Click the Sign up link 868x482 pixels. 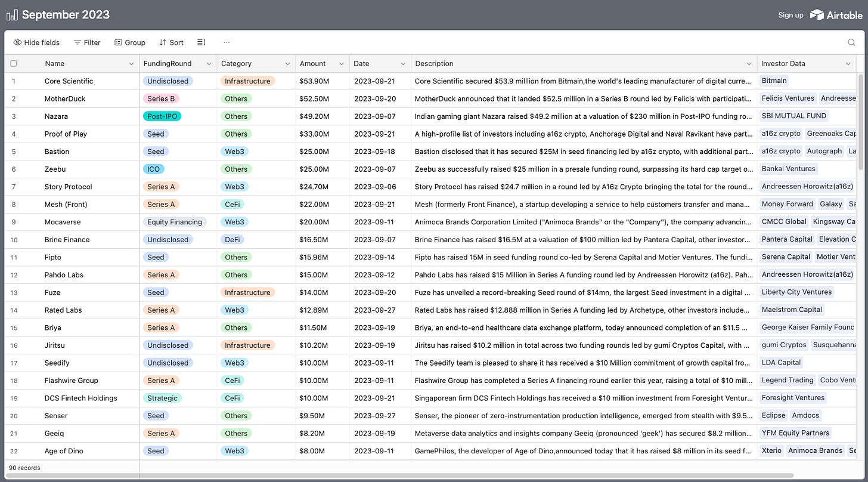coord(790,15)
